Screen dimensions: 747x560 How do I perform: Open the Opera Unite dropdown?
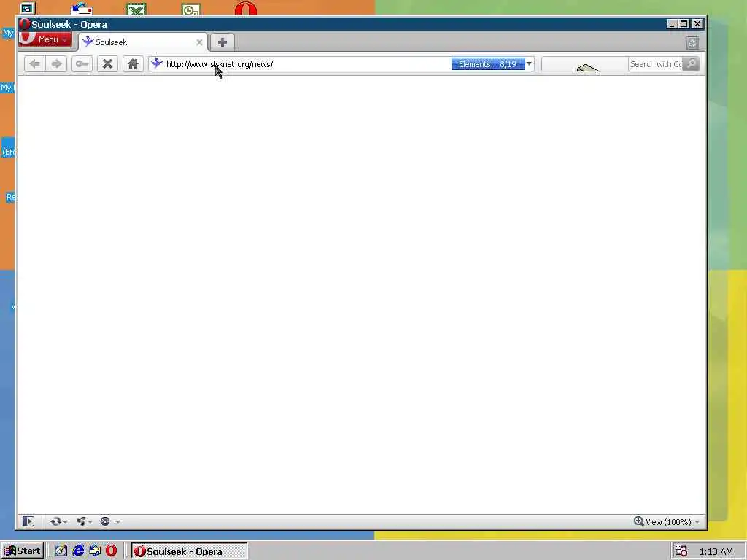point(85,521)
